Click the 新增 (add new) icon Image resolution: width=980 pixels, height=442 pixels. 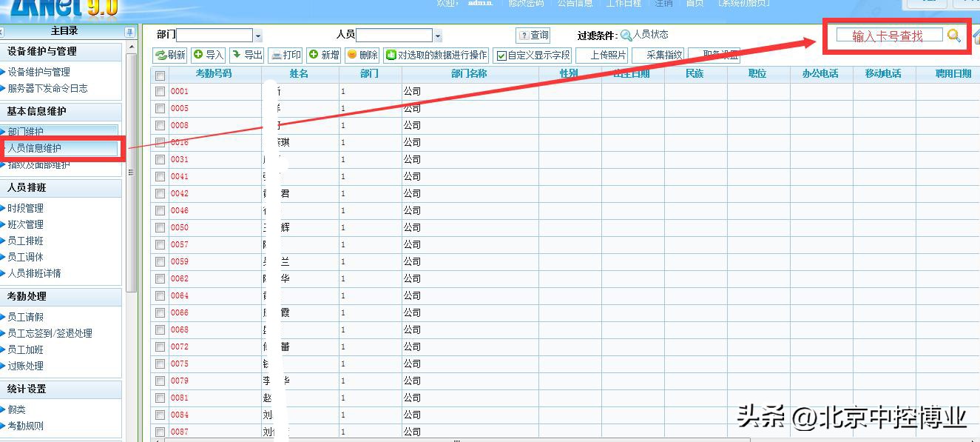tap(322, 55)
